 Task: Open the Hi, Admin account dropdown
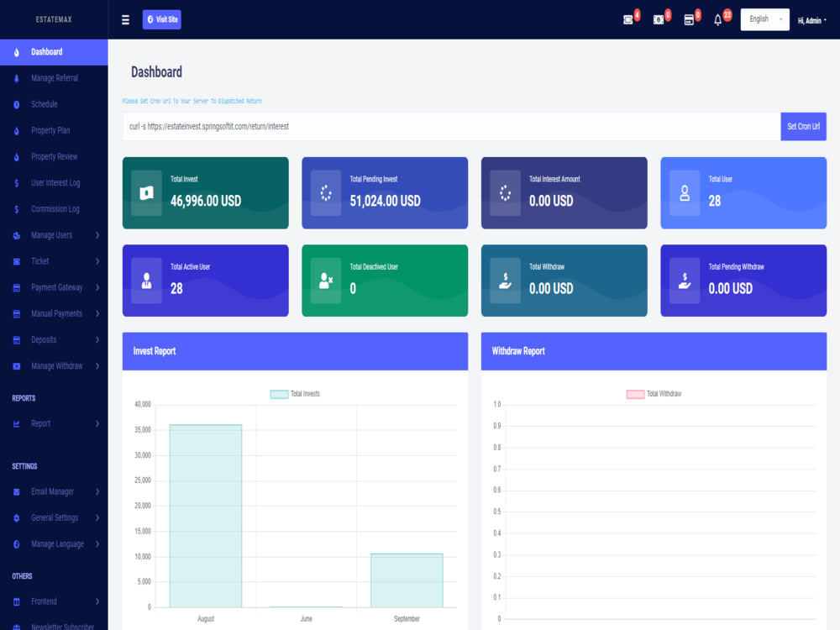coord(811,20)
